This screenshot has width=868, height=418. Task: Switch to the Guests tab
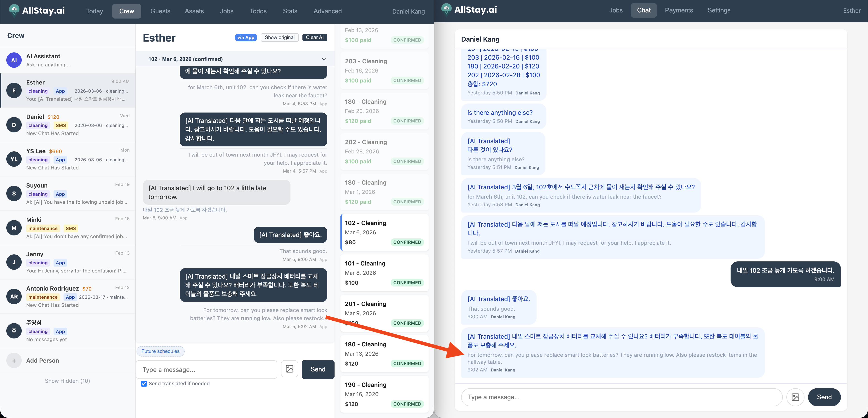pyautogui.click(x=160, y=11)
